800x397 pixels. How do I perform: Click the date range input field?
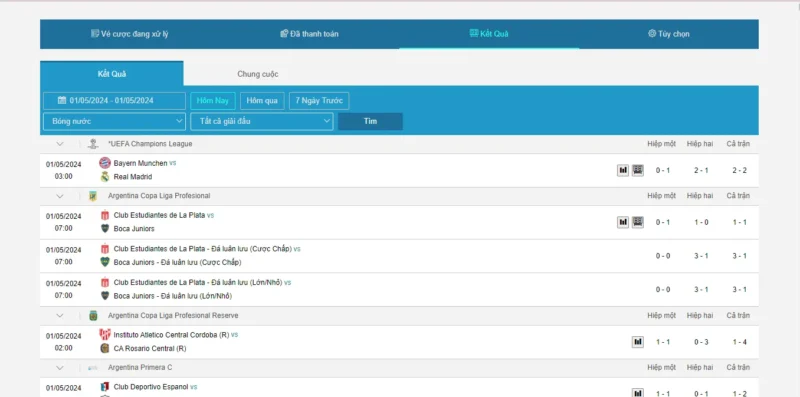114,101
